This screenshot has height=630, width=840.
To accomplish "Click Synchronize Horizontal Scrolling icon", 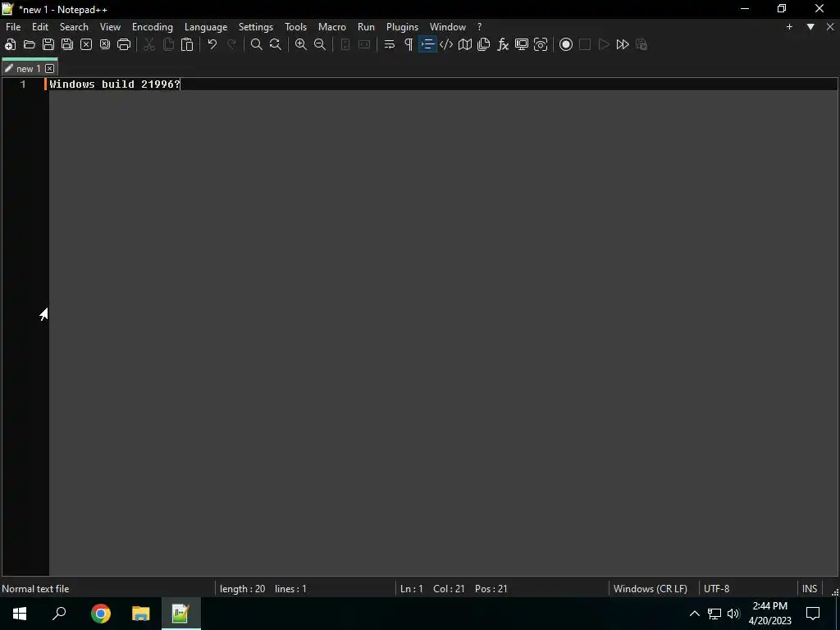I will [364, 44].
